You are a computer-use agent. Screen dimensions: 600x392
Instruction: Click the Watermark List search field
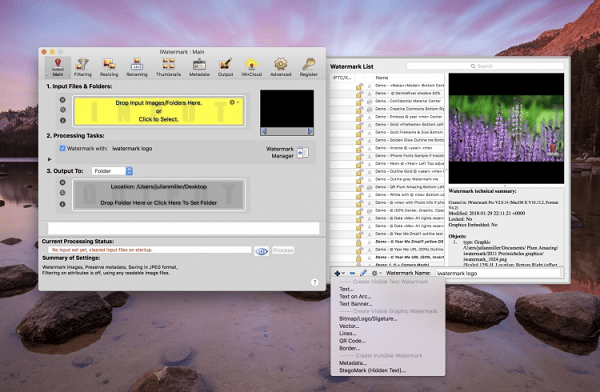(x=485, y=66)
